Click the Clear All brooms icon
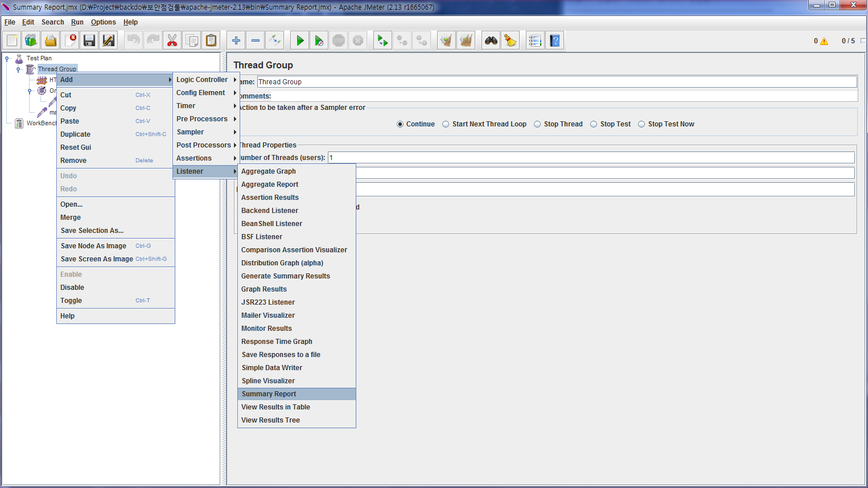 point(466,40)
